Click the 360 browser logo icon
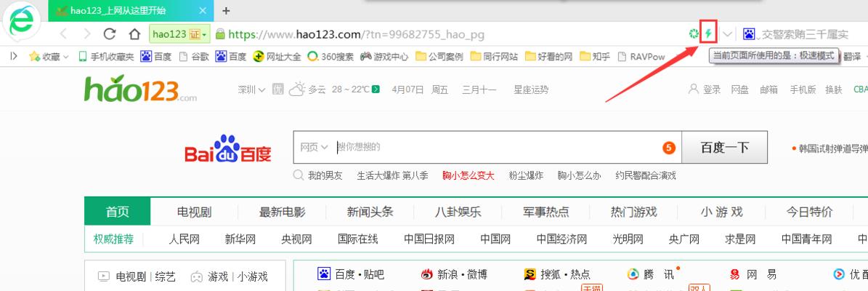 tap(22, 21)
